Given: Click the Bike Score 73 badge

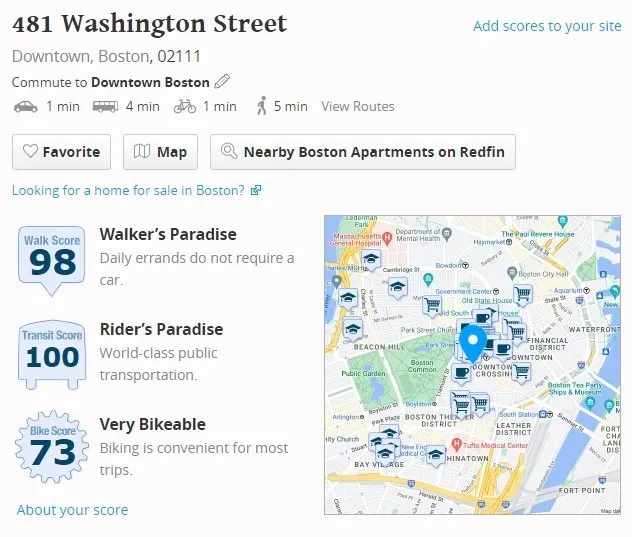Looking at the screenshot, I should tap(52, 448).
